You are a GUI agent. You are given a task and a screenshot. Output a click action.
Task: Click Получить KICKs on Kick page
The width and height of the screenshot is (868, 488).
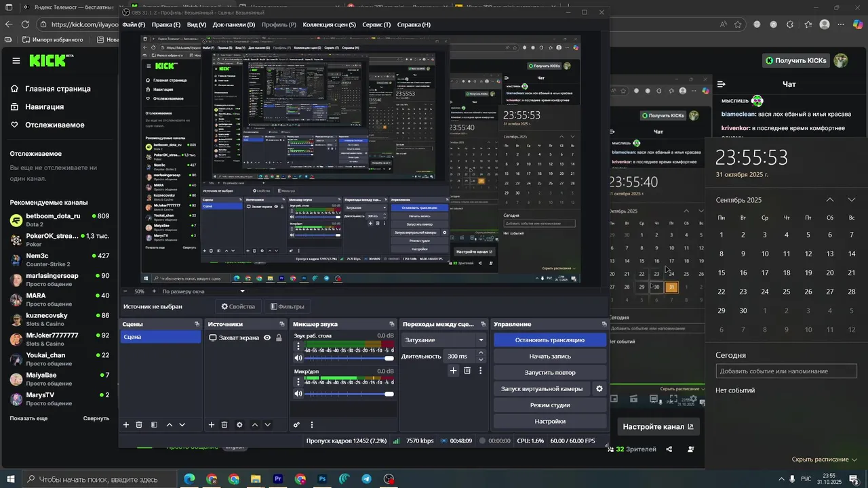tap(795, 60)
